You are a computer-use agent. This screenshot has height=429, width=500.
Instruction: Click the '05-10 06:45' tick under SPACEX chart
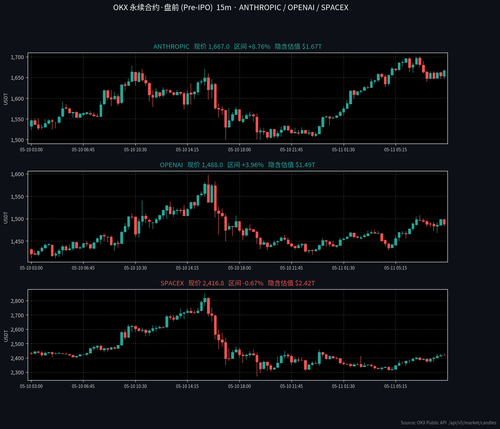click(x=83, y=387)
